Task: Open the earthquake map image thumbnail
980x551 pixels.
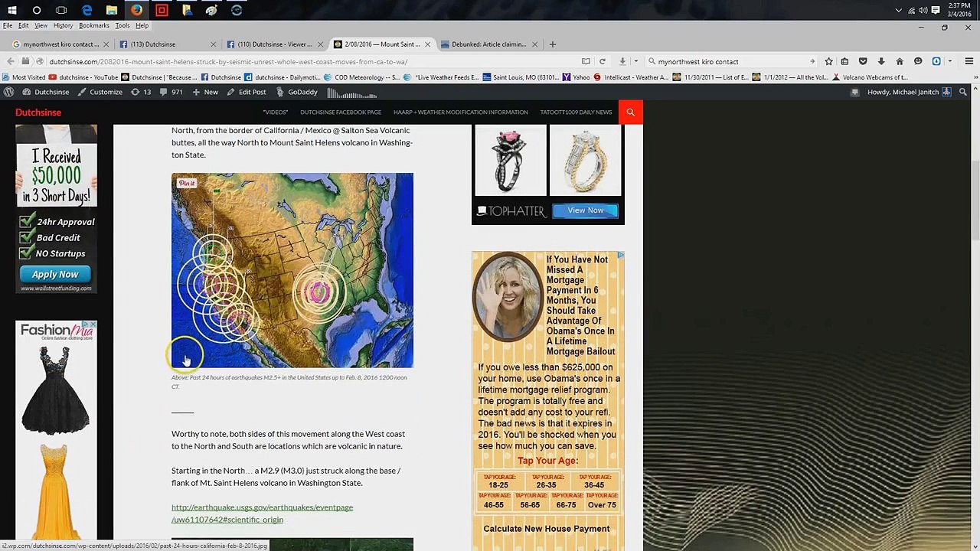Action: point(292,270)
